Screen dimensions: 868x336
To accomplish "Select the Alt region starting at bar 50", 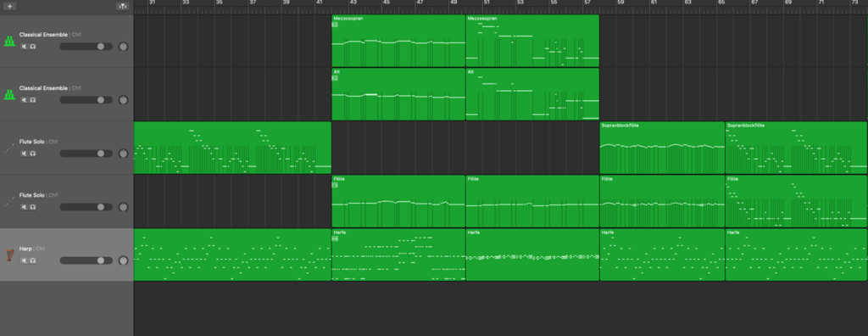I will click(532, 94).
